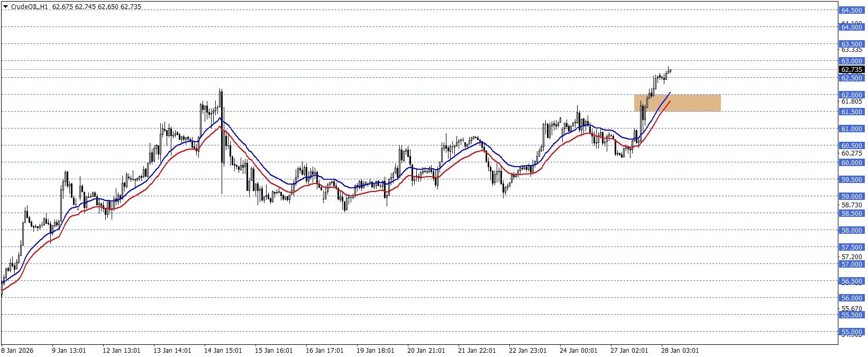Click the 19 Jan 18:01 time label

click(375, 351)
